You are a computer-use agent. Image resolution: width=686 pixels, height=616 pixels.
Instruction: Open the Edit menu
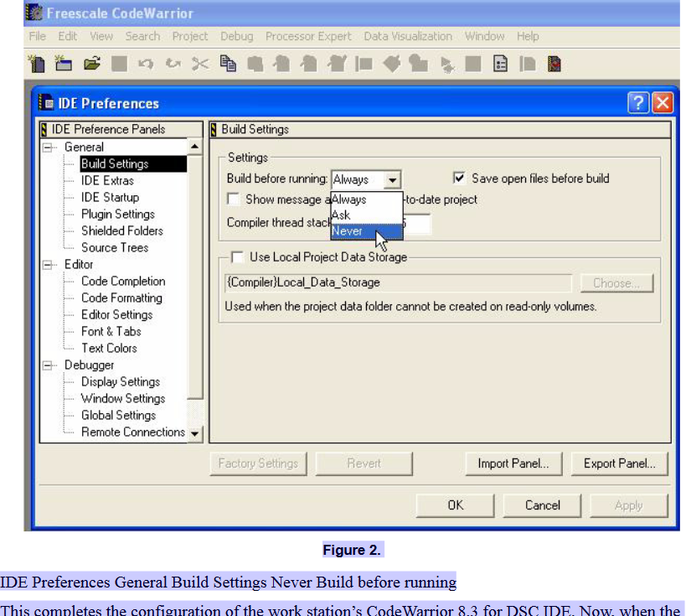[67, 36]
